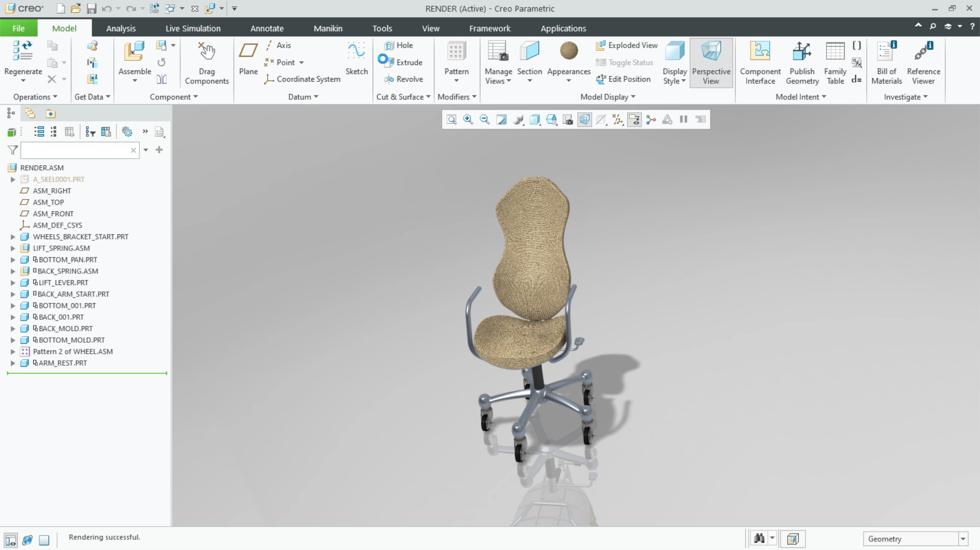Toggle Exploded View
The height and width of the screenshot is (550, 980).
[x=627, y=45]
